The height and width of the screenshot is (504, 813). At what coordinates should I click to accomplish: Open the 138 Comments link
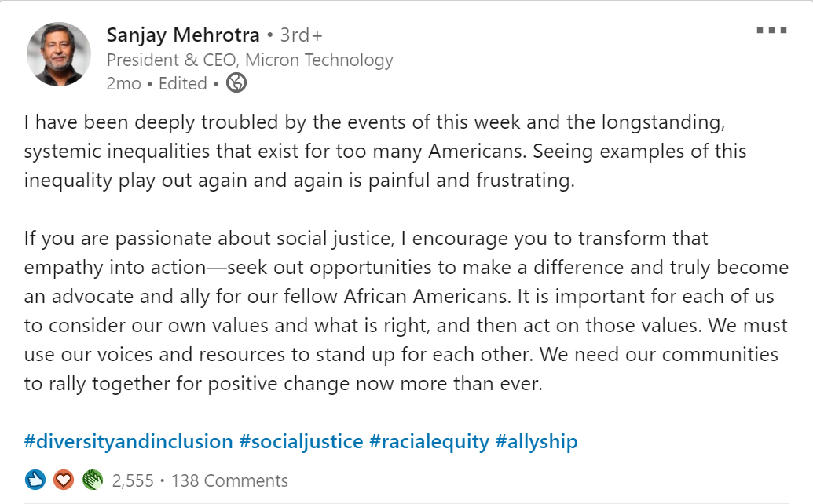pos(229,480)
